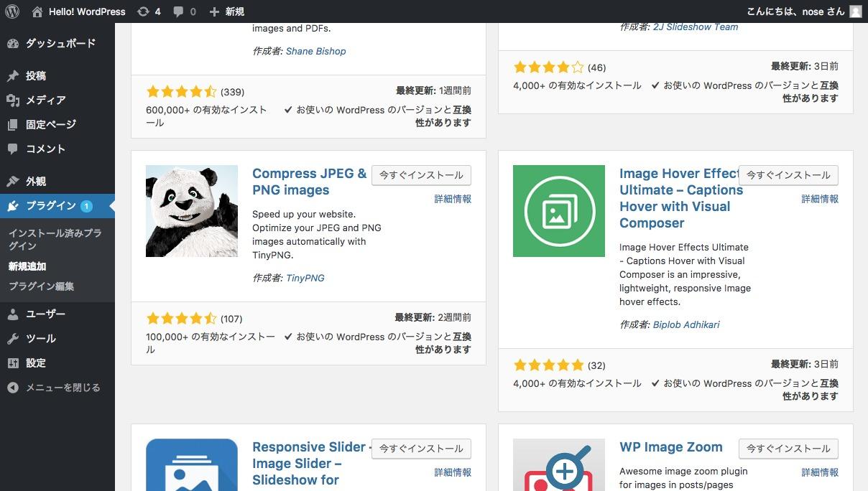Click the 外観 paintbrush icon
The height and width of the screenshot is (491, 868).
[13, 182]
